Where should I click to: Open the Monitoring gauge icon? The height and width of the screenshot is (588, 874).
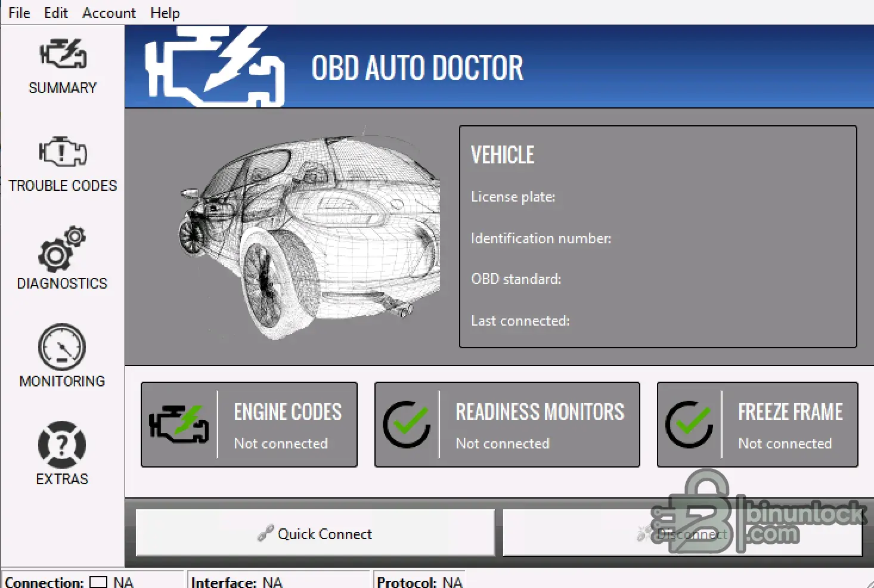[x=62, y=347]
